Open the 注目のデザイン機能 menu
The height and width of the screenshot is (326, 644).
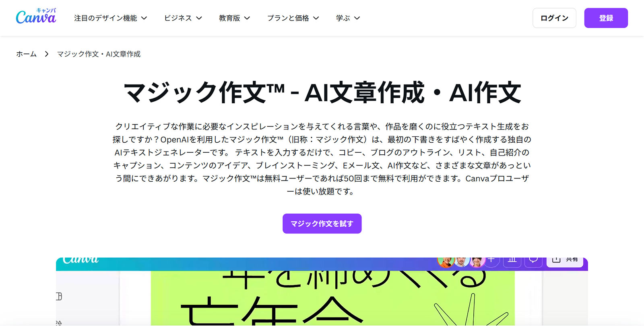111,18
